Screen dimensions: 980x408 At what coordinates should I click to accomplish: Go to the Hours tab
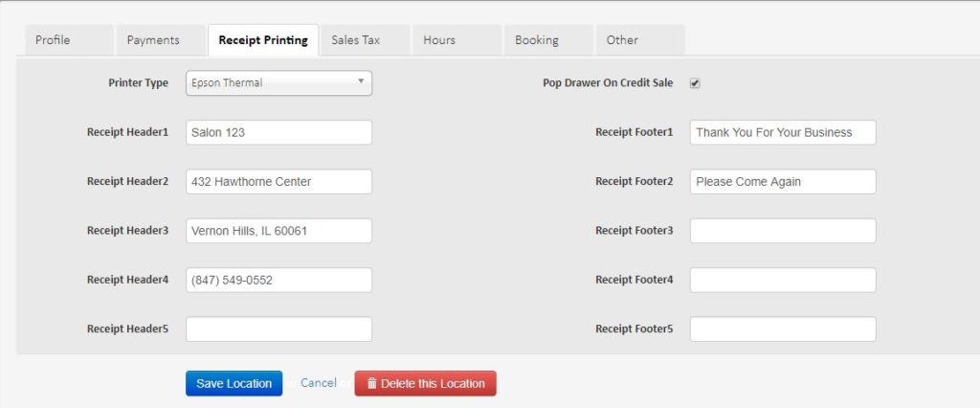pos(439,40)
